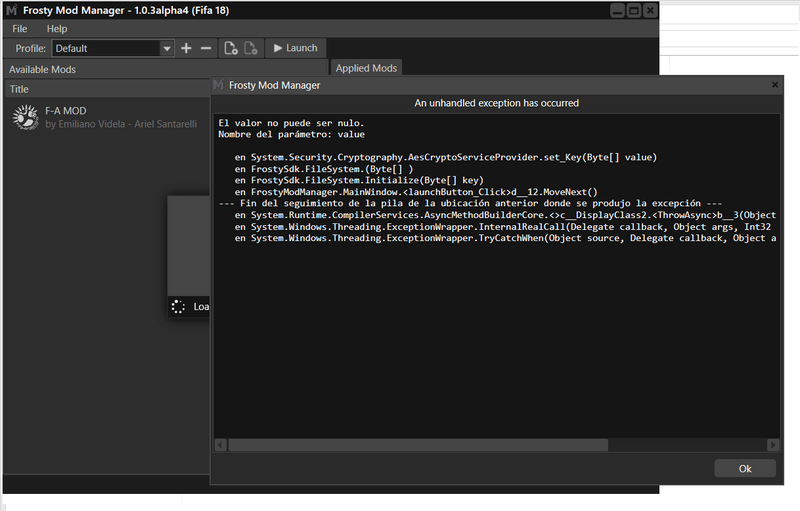
Task: Click Ok in the exception dialog
Action: coord(745,469)
